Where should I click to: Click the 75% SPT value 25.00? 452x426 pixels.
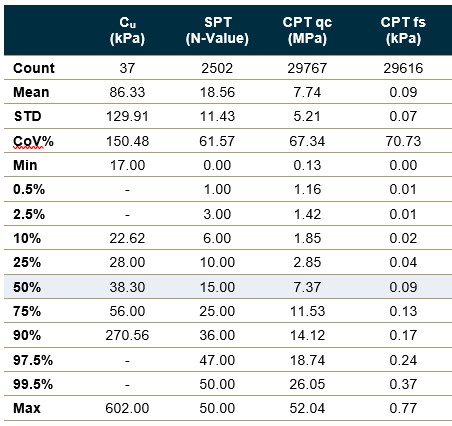[x=217, y=311]
